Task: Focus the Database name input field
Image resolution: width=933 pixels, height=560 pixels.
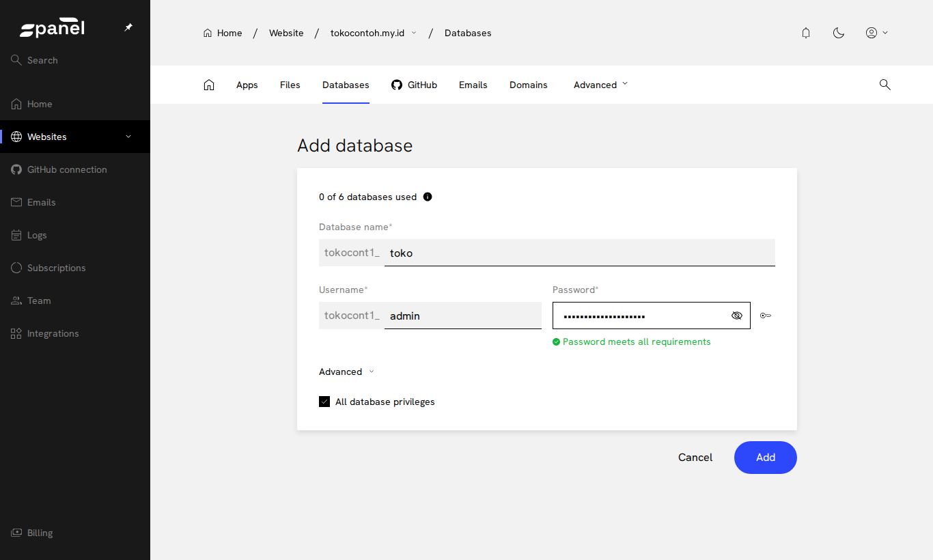Action: point(580,253)
